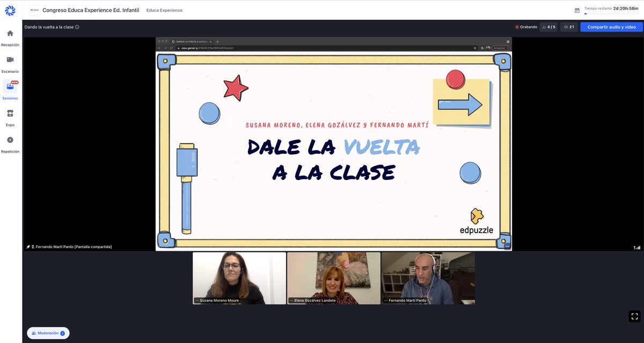Open options menu on shared screen tile
The height and width of the screenshot is (343, 644).
pyautogui.click(x=507, y=247)
